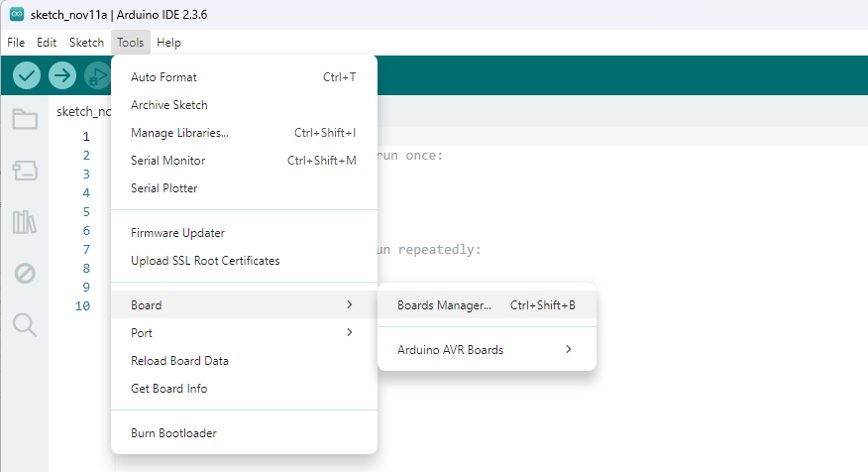Open the Search magnifier sidebar icon
868x472 pixels.
(25, 324)
